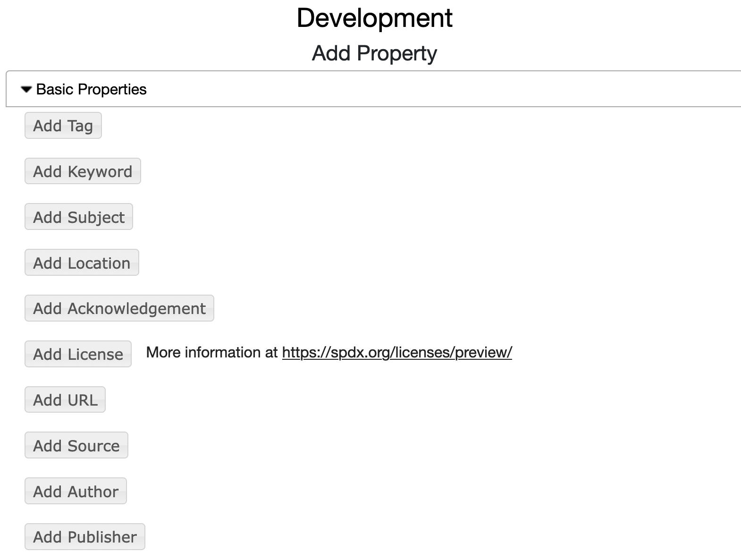The width and height of the screenshot is (741, 560).
Task: Click empty area of Basic Properties header bar
Action: [425, 89]
